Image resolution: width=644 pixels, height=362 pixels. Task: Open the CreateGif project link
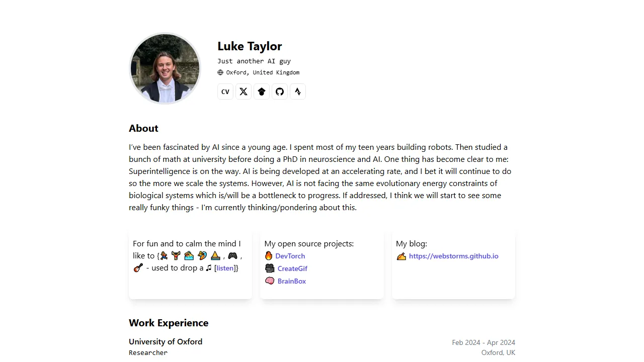coord(292,268)
